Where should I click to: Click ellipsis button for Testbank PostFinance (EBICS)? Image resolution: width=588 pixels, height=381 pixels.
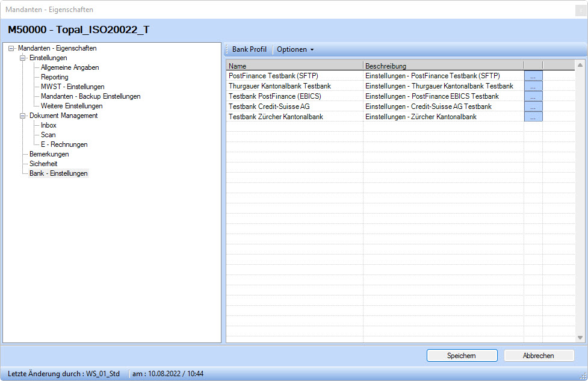[x=533, y=96]
